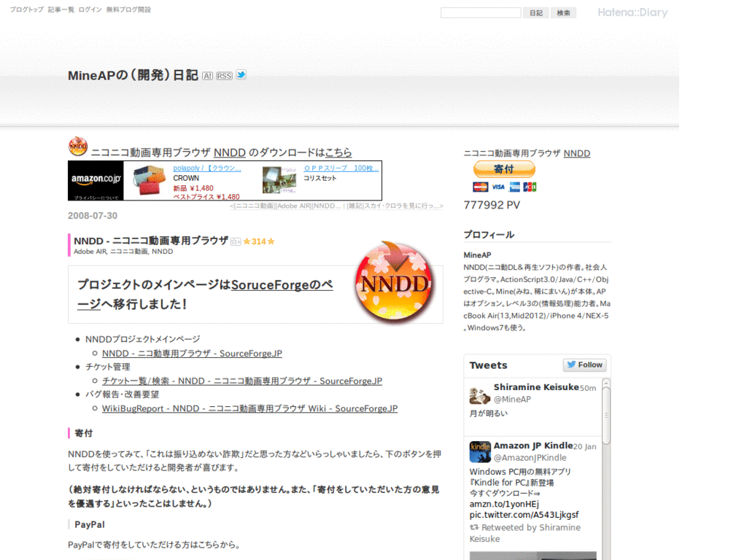Viewport: 747px width, 560px height.
Task: Open NNDD link in the sidebar heading
Action: [577, 153]
